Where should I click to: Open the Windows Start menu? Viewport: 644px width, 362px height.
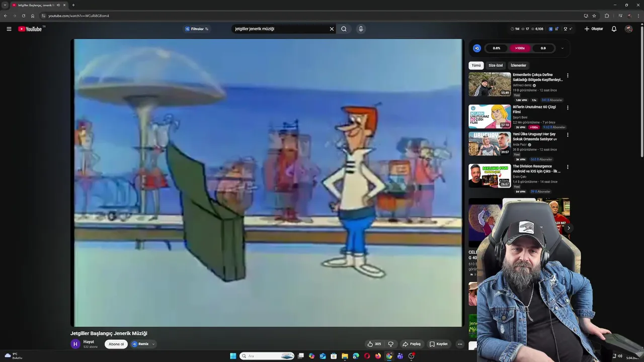(x=233, y=356)
